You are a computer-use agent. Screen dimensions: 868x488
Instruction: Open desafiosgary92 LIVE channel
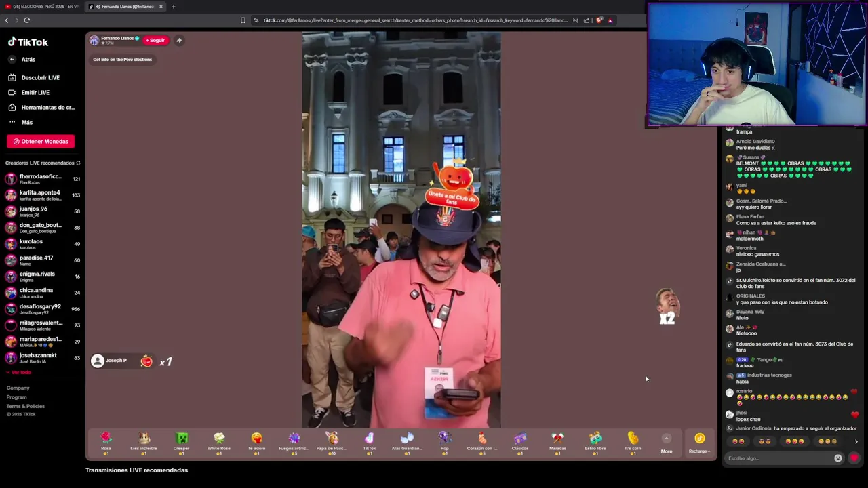42,309
